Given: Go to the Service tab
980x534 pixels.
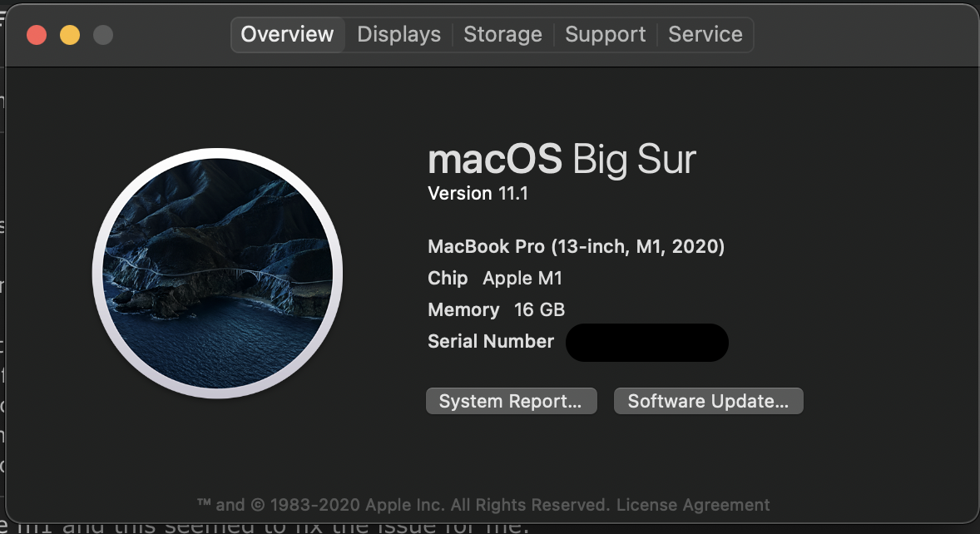Looking at the screenshot, I should 705,34.
